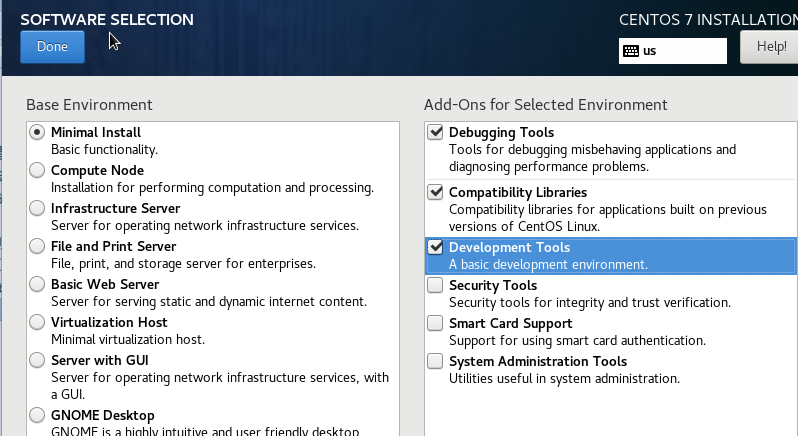Uncheck the Debugging Tools add-on
The image size is (798, 436).
point(435,132)
